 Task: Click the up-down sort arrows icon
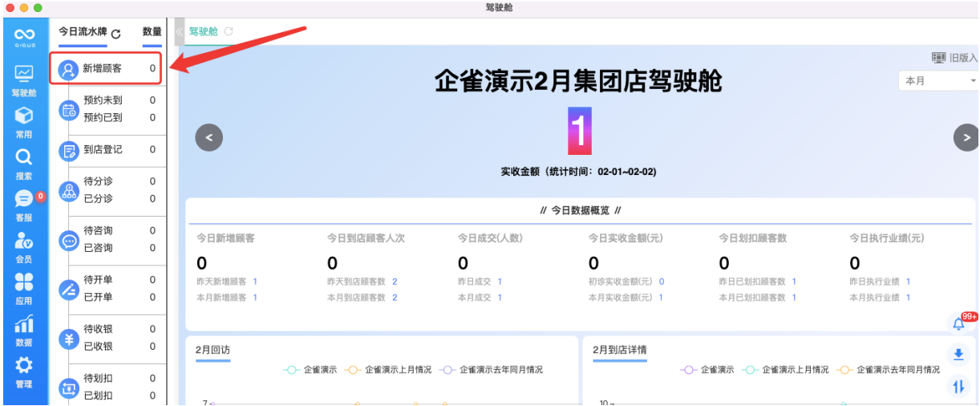[x=958, y=386]
